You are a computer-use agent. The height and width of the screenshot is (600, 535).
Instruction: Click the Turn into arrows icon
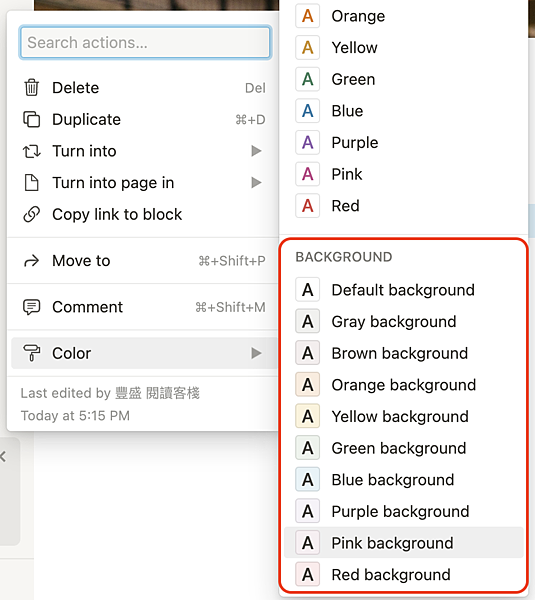31,151
